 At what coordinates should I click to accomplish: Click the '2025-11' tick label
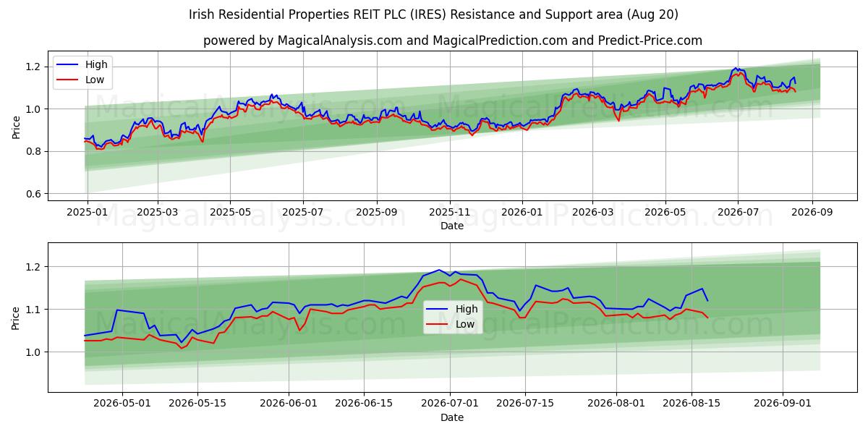[449, 212]
